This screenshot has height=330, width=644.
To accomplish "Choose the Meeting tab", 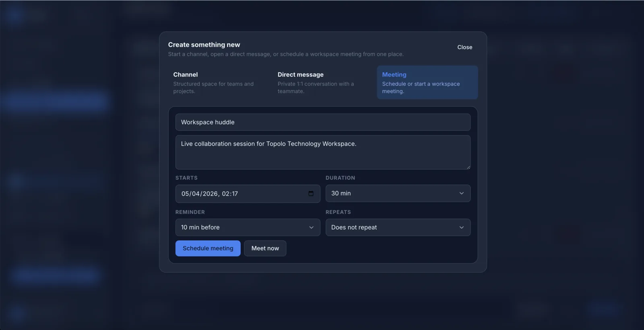I will coord(427,82).
